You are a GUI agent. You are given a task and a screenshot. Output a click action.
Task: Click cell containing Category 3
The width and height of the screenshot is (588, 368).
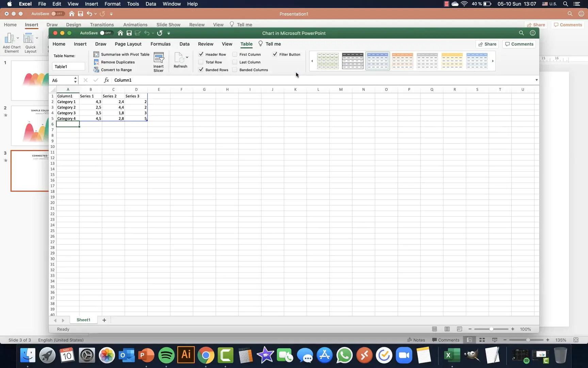(68, 113)
